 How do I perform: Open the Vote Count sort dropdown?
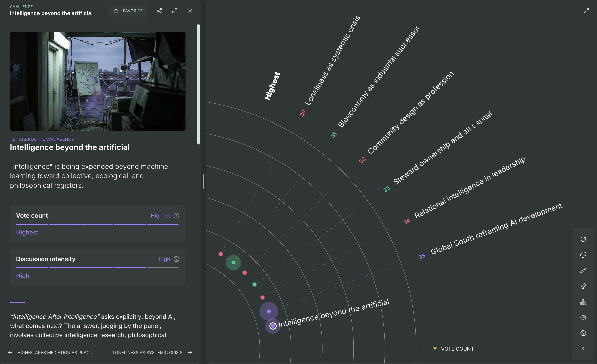click(453, 349)
